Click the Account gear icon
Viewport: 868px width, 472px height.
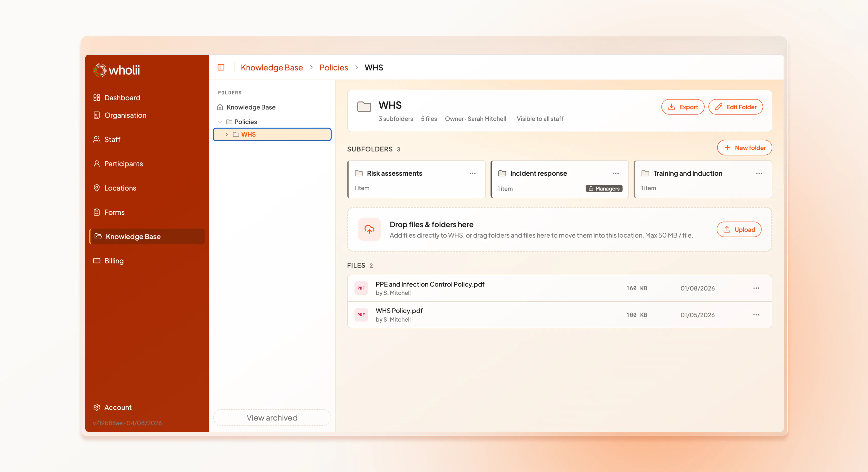97,407
